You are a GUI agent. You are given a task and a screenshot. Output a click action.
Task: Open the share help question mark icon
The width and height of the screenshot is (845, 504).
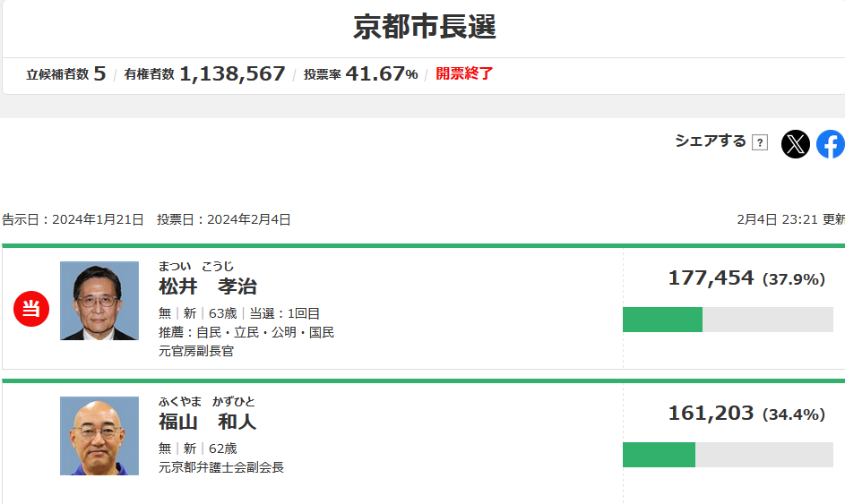coord(760,142)
